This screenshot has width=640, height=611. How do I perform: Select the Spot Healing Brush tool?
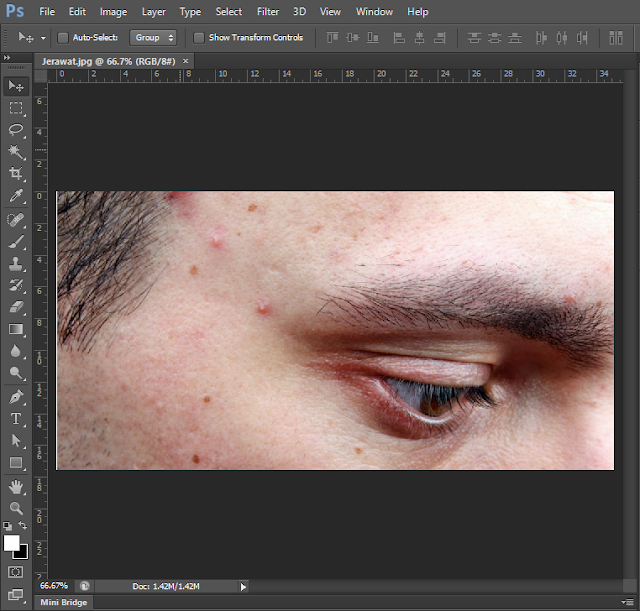click(16, 220)
